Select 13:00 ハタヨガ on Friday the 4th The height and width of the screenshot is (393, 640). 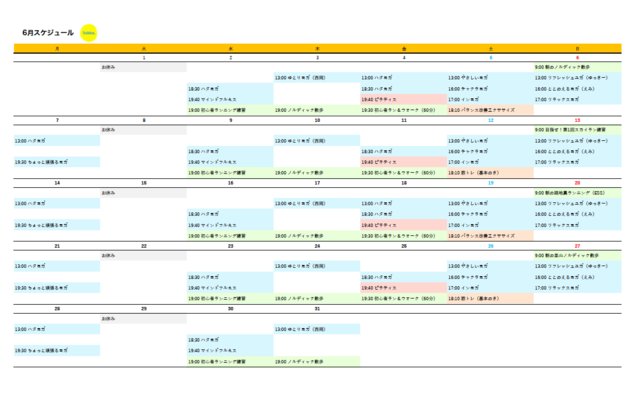pos(404,78)
